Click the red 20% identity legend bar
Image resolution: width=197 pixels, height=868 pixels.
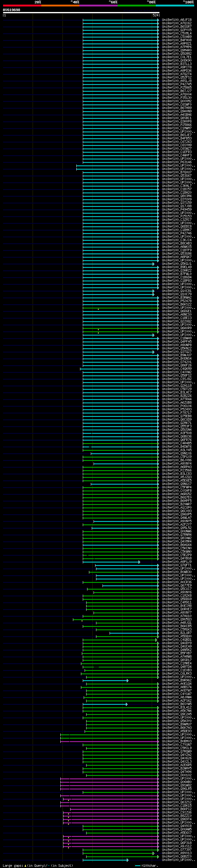click(x=22, y=6)
